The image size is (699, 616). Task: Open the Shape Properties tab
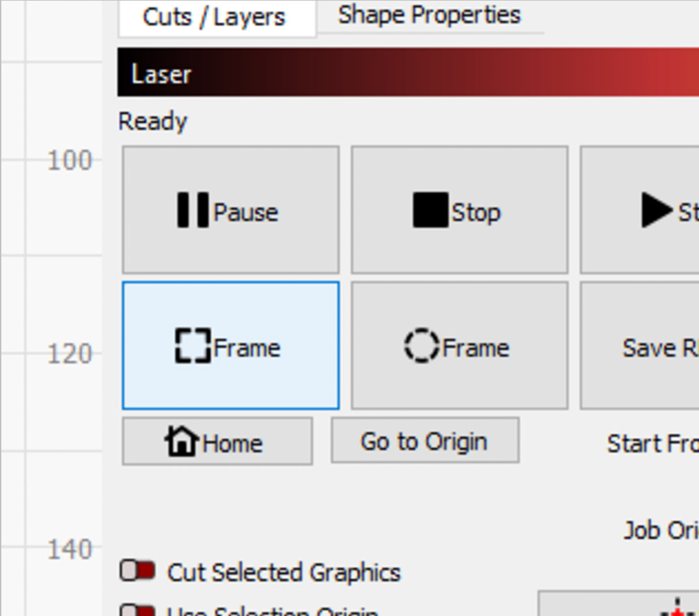pos(430,15)
